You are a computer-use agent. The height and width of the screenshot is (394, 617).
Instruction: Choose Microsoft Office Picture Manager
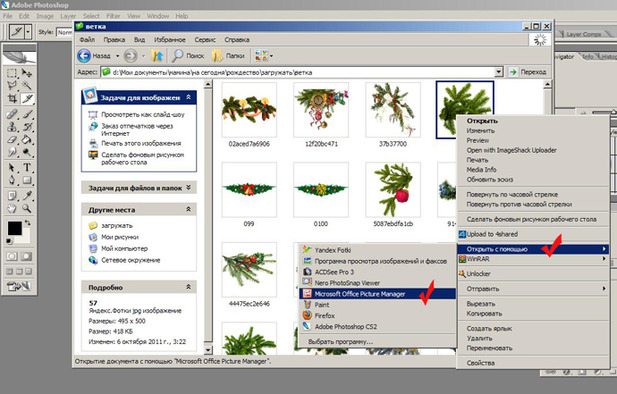[x=378, y=294]
